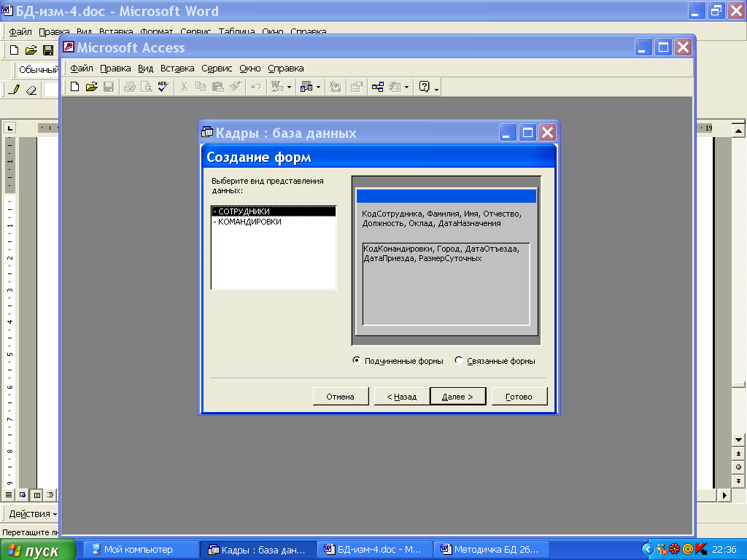Click "< Назад" button in wizard

click(x=402, y=396)
